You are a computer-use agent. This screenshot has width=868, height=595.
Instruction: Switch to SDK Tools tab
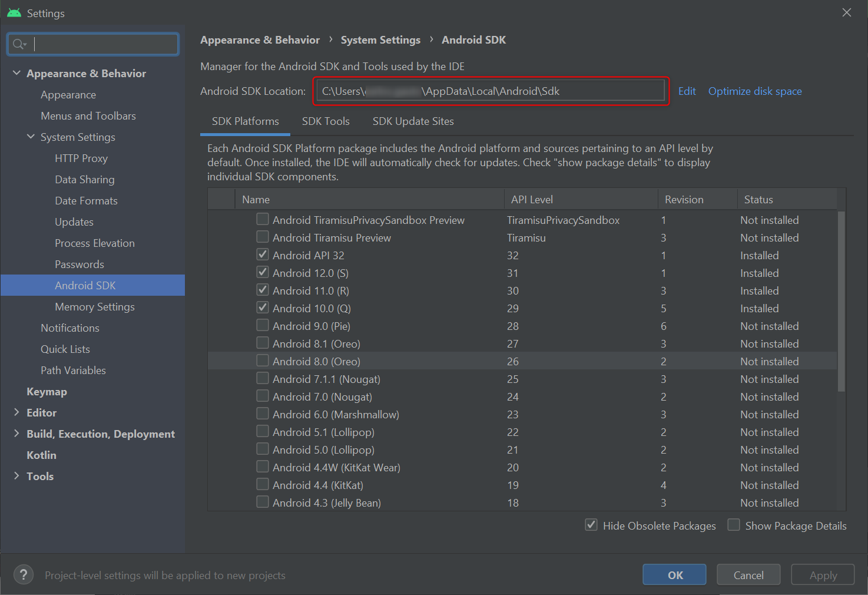pos(326,121)
